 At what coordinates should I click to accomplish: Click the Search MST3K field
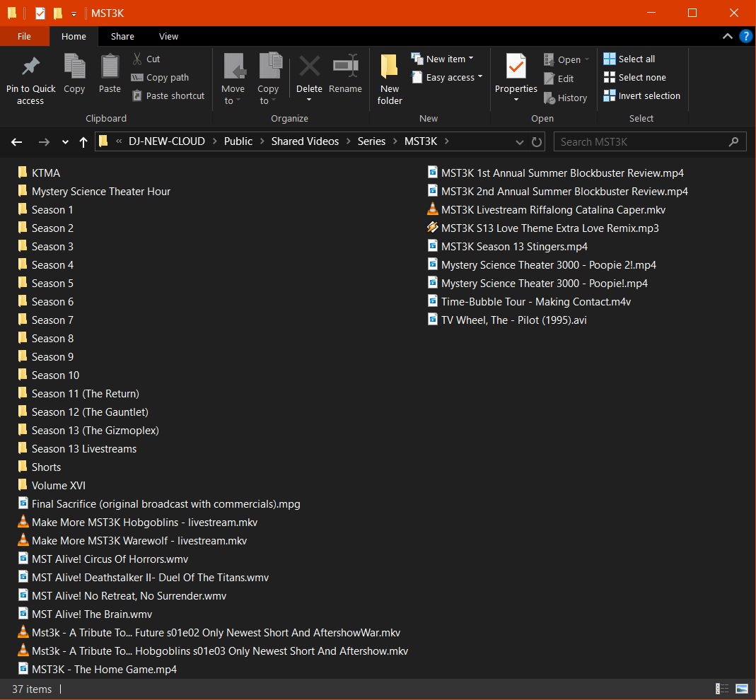pos(649,141)
